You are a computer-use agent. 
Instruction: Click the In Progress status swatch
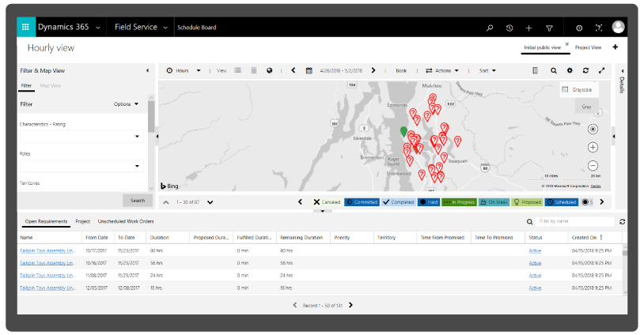pos(459,202)
